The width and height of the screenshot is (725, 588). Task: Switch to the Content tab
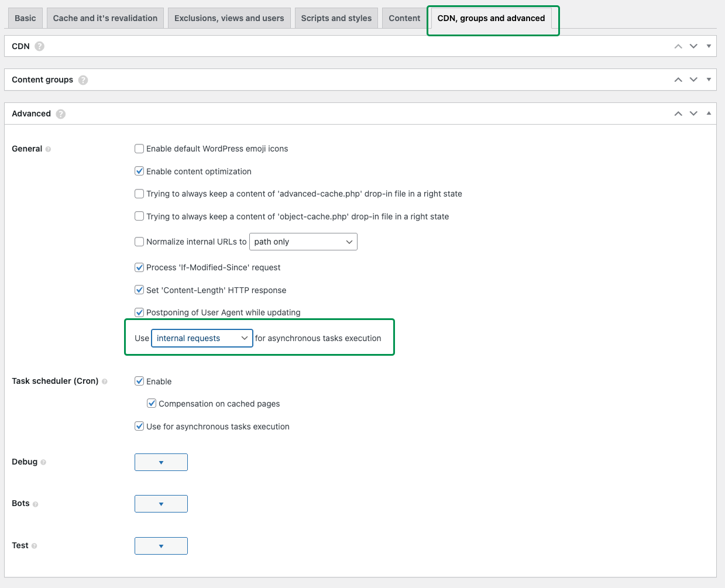click(x=404, y=18)
